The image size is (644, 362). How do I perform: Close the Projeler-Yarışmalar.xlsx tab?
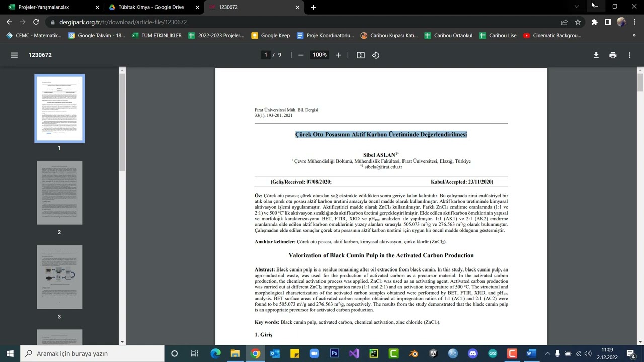97,7
